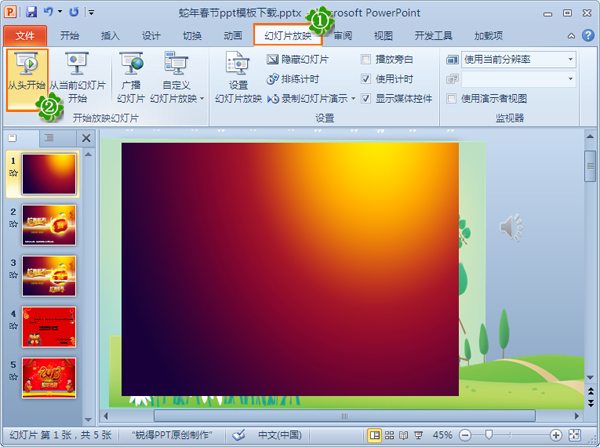Switch to Normal view in status bar

coord(375,435)
